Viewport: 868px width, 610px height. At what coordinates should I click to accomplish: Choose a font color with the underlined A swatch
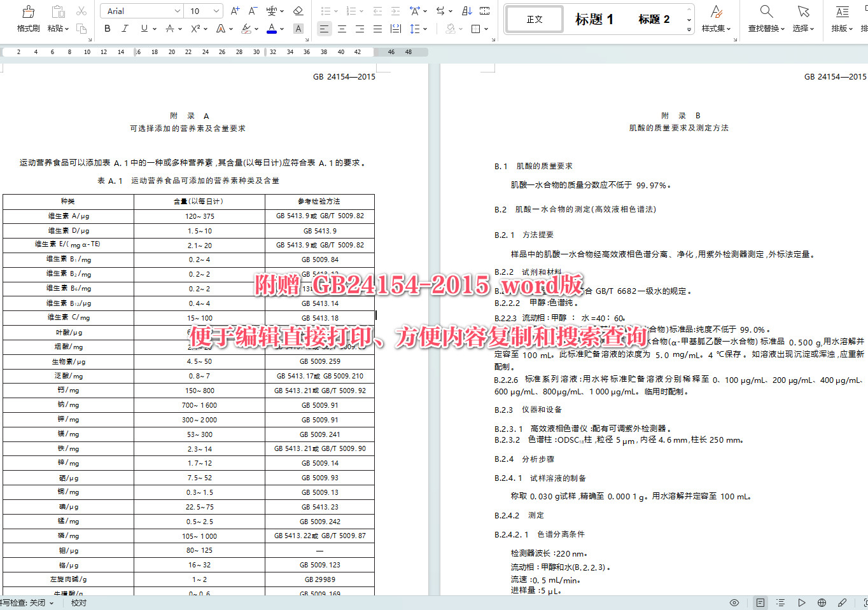tap(271, 29)
